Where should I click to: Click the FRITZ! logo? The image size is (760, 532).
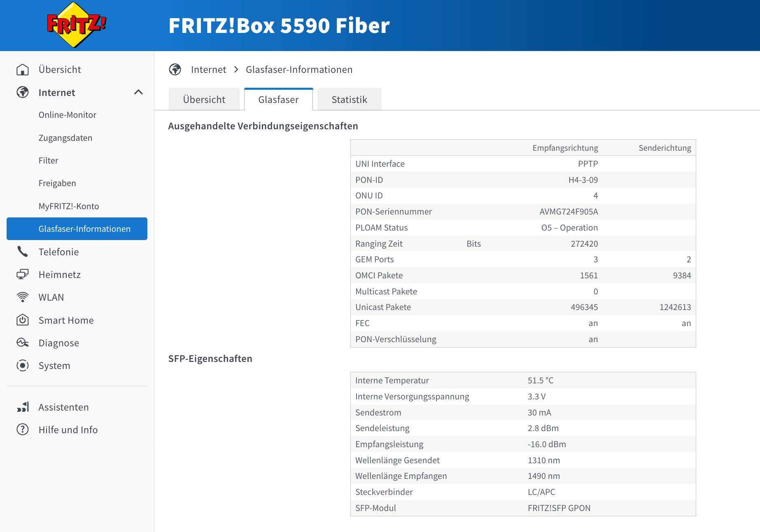[x=77, y=25]
